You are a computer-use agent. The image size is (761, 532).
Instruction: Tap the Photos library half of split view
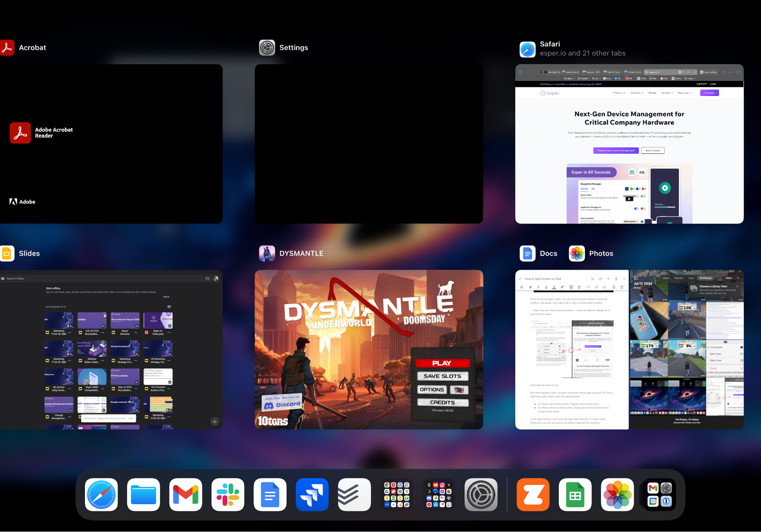[x=686, y=349]
